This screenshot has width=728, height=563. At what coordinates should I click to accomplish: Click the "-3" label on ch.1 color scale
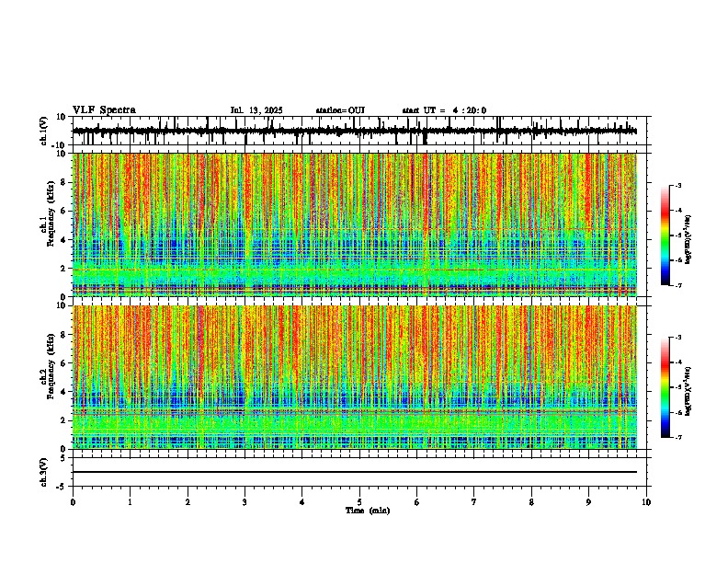[x=678, y=185]
